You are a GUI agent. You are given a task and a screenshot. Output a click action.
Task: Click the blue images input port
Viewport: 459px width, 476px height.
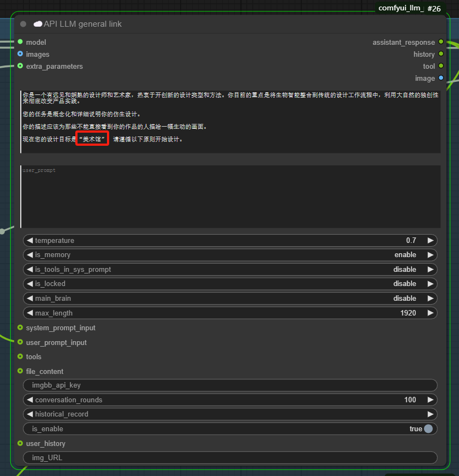pyautogui.click(x=20, y=54)
